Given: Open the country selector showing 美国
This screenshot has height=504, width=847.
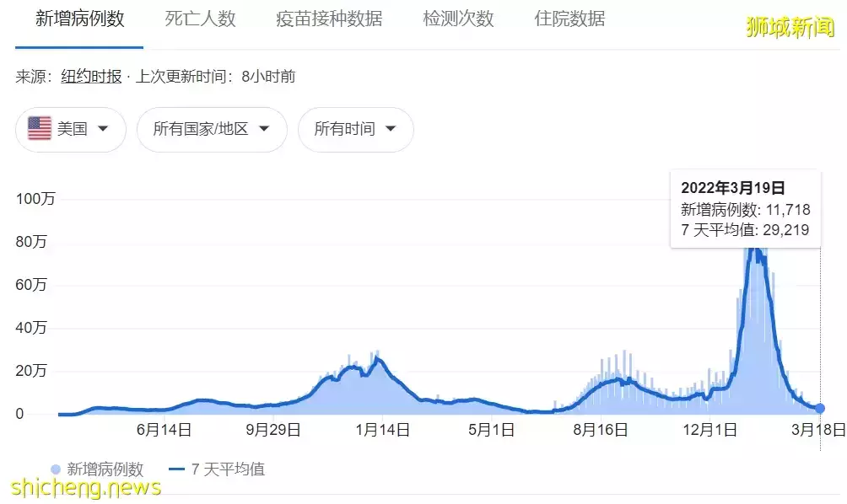Looking at the screenshot, I should (70, 129).
